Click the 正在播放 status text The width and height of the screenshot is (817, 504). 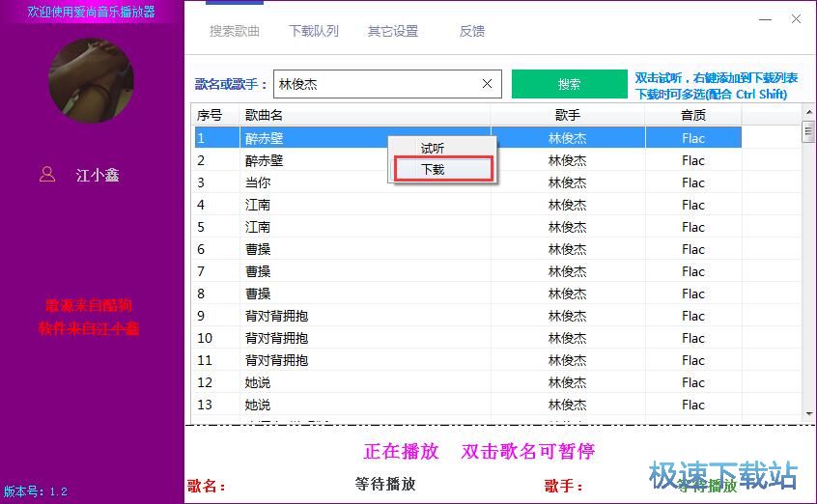point(401,451)
